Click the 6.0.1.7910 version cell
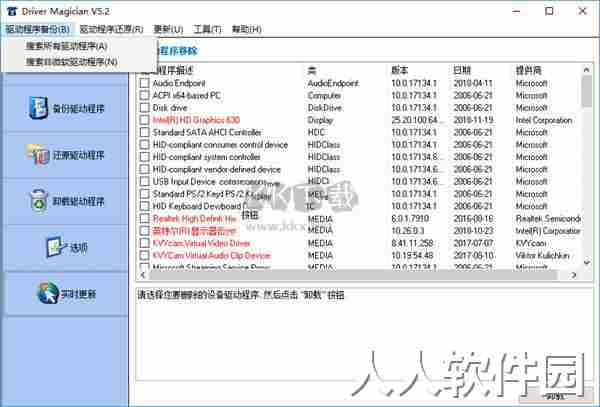The height and width of the screenshot is (407, 600). pos(410,218)
